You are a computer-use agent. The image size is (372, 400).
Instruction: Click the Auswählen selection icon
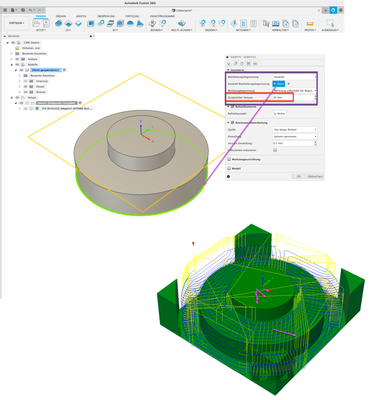pyautogui.click(x=330, y=23)
